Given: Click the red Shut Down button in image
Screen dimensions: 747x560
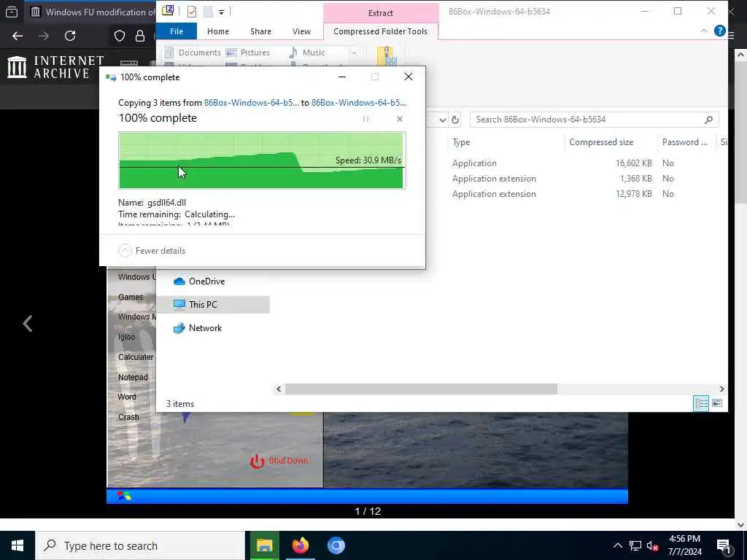Looking at the screenshot, I should coord(279,461).
